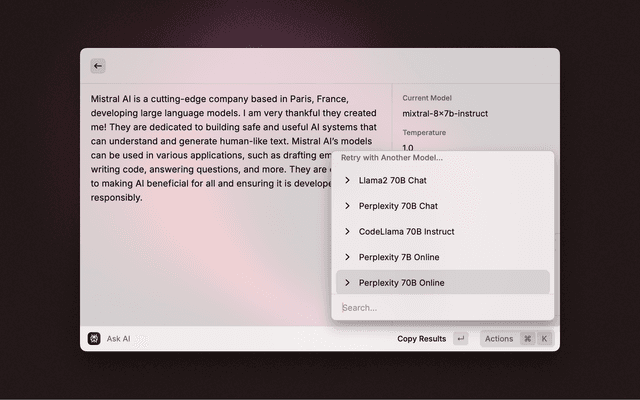Viewport: 640px width, 400px height.
Task: Focus the Search field in the model menu
Action: (x=443, y=308)
